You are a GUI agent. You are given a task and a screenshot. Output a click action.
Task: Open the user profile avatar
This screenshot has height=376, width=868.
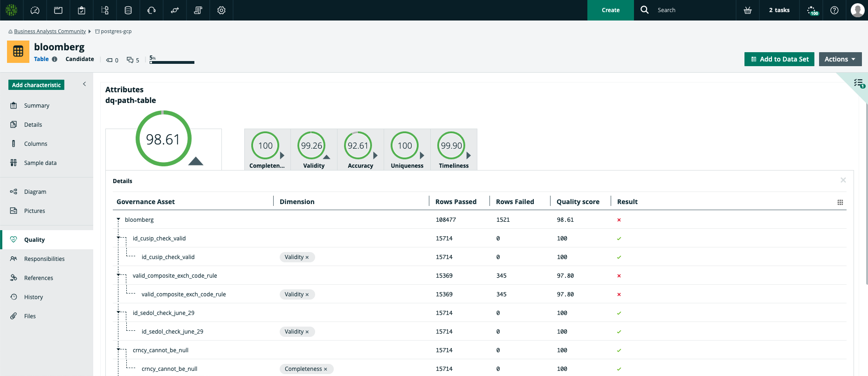pyautogui.click(x=857, y=10)
